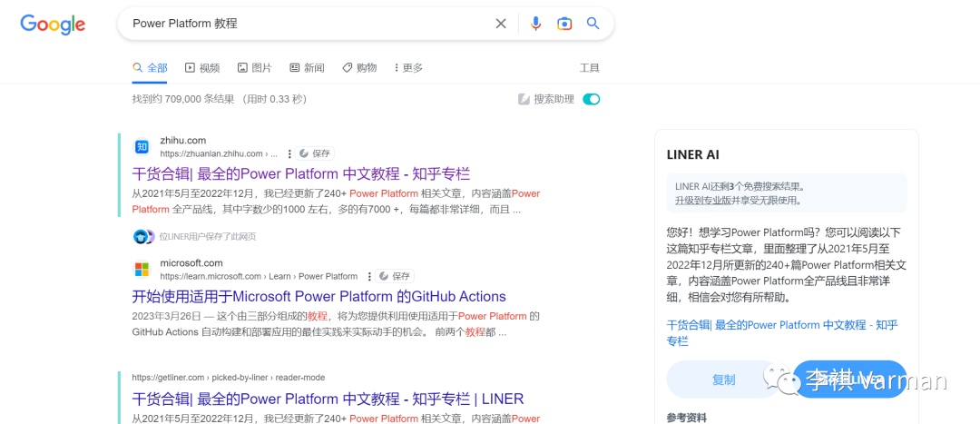Screen dimensions: 980x424
Task: Open three-dot menu for Microsoft result
Action: tap(369, 276)
